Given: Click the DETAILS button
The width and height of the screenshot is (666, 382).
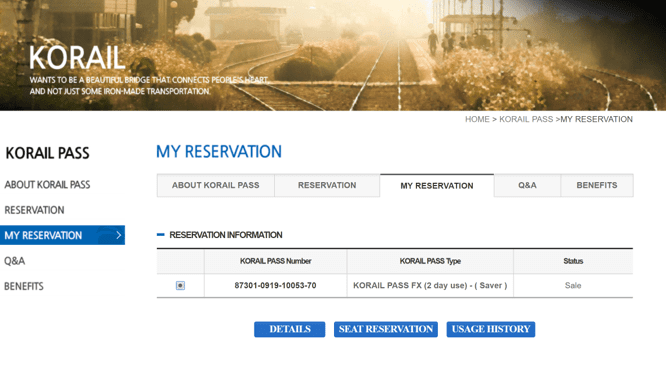Looking at the screenshot, I should (x=290, y=329).
